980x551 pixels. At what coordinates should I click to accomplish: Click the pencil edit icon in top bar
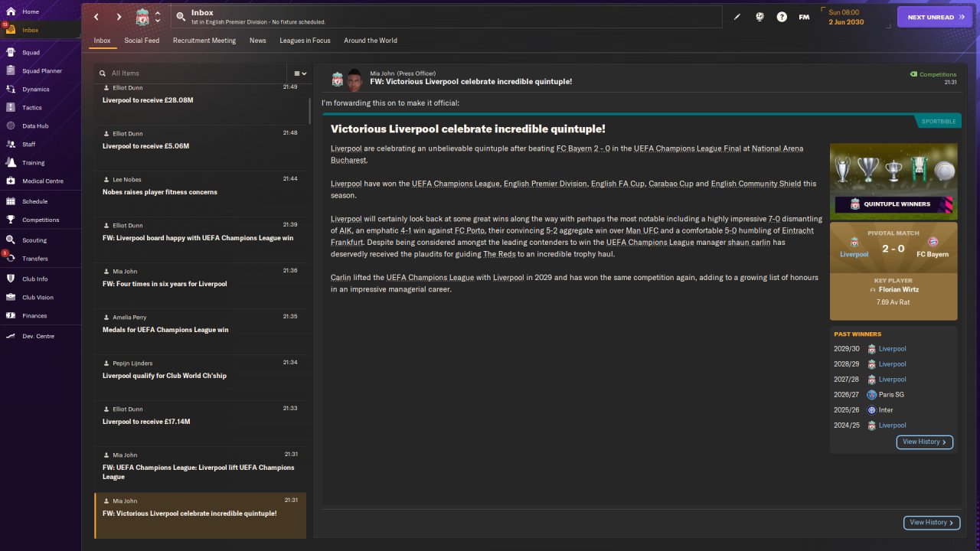(x=737, y=17)
